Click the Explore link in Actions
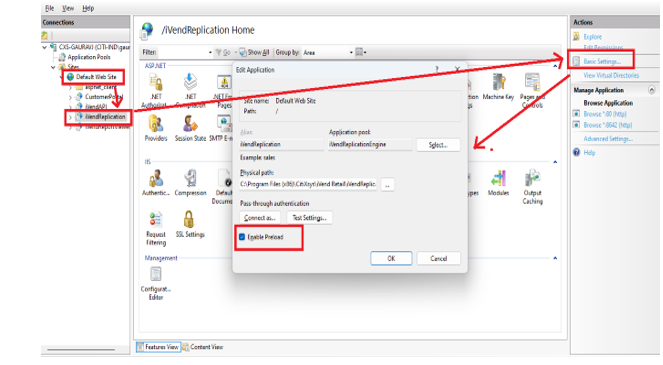This screenshot has width=663, height=365. tap(592, 37)
